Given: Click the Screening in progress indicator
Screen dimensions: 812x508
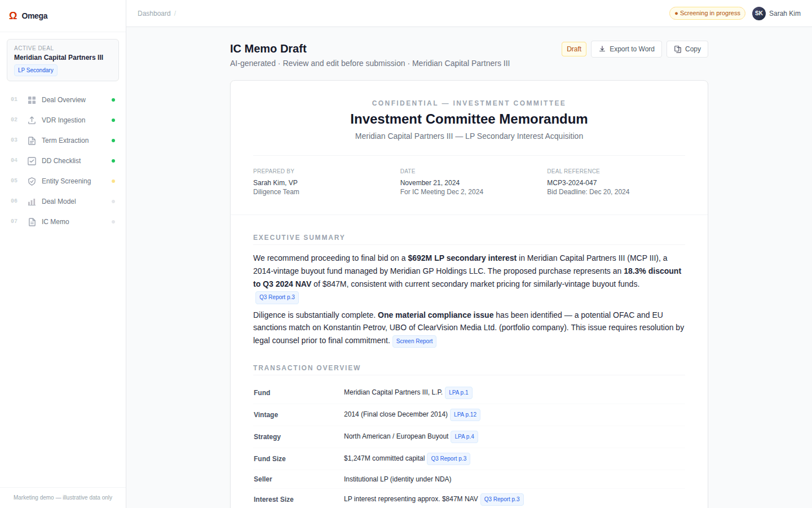Looking at the screenshot, I should 707,13.
